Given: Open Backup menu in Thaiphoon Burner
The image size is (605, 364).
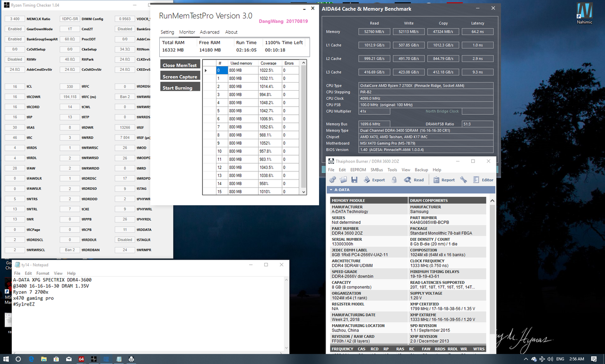Looking at the screenshot, I should tap(421, 170).
